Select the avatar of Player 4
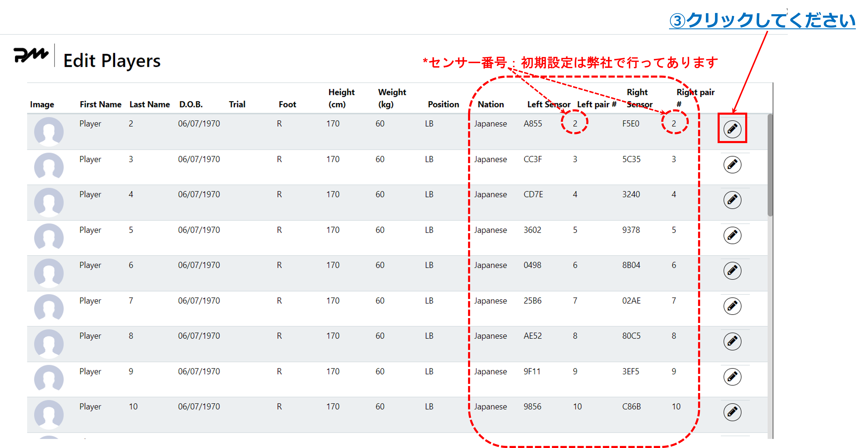This screenshot has height=448, width=868. [x=49, y=202]
